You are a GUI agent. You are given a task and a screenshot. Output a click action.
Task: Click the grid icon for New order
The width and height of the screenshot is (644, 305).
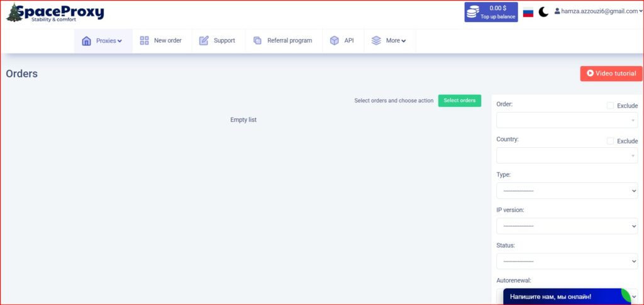point(145,41)
